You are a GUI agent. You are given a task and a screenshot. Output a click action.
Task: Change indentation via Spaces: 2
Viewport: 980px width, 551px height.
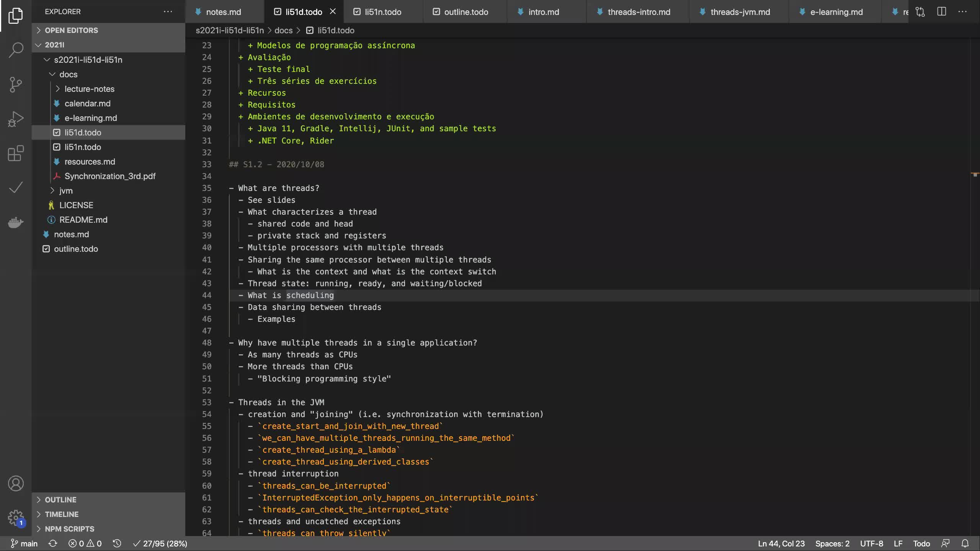[x=832, y=543]
